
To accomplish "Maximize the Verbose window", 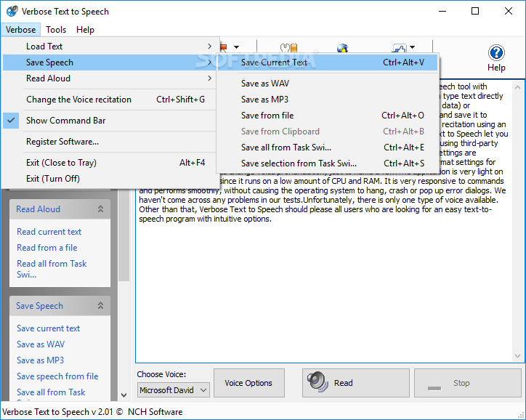I will 475,11.
